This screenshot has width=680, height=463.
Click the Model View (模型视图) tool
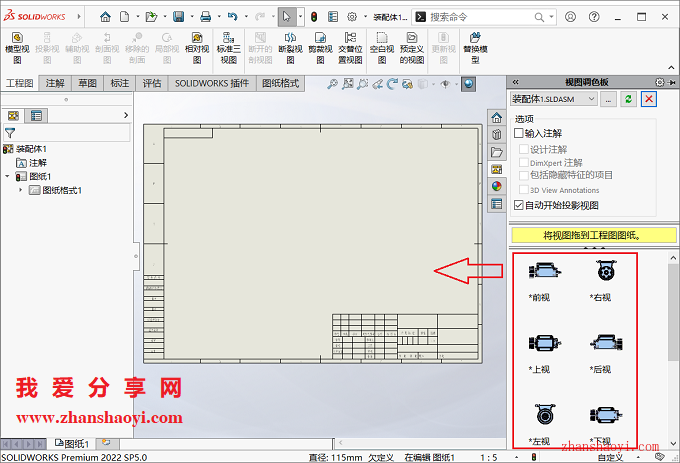coord(17,48)
